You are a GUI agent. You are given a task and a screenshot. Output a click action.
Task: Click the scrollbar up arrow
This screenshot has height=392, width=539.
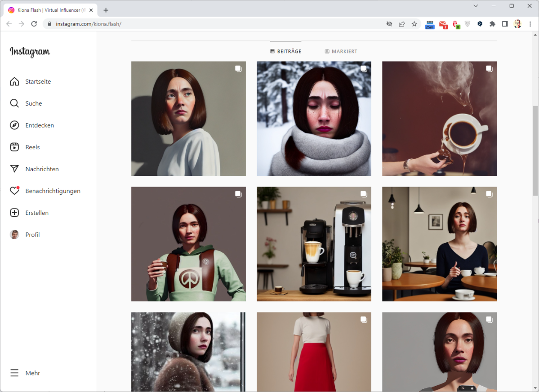click(535, 35)
